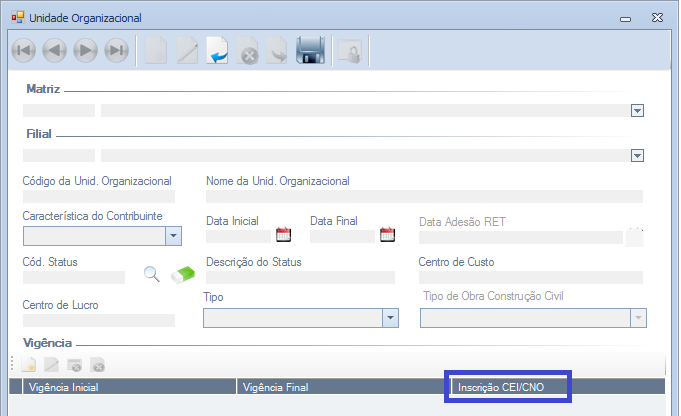Click the Vigência window with X icon

pos(75,365)
